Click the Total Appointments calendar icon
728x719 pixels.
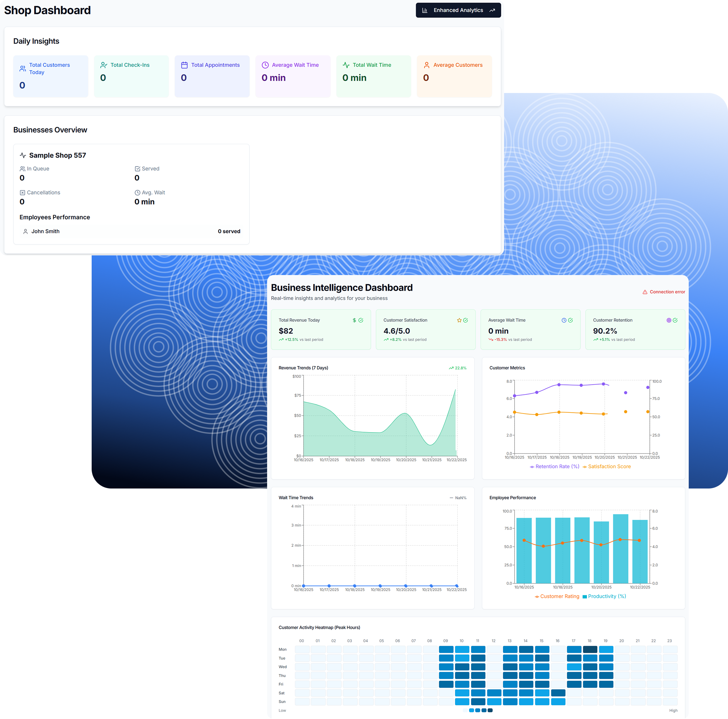tap(184, 65)
